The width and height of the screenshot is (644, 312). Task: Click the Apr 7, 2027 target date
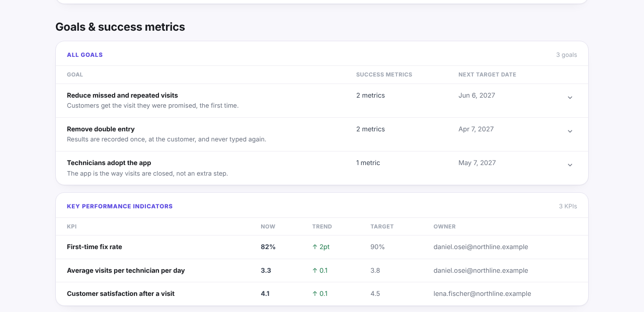(x=476, y=129)
